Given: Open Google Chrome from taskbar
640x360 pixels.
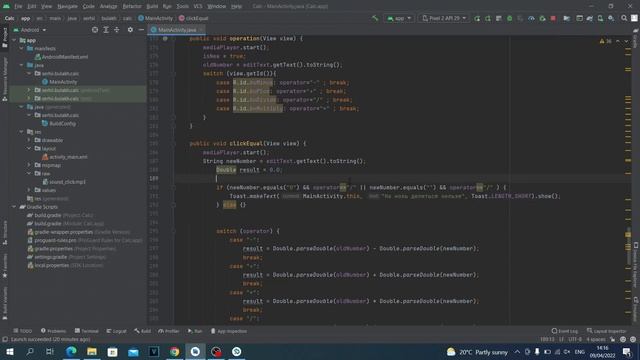Looking at the screenshot, I should pos(174,351).
